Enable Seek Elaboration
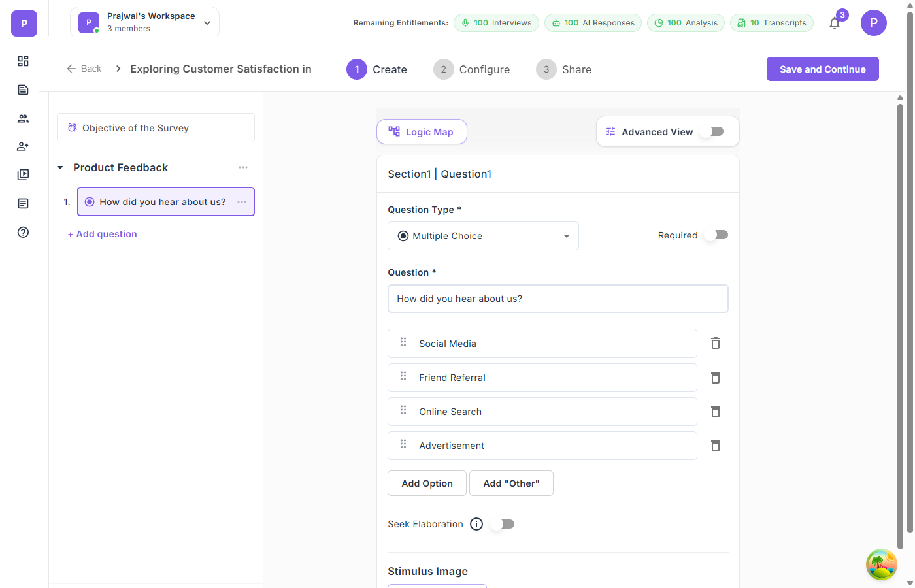Screen dimensions: 915x588 502,523
